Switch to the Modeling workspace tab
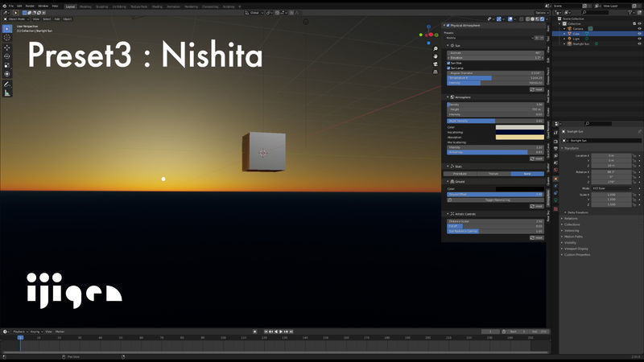 85,6
